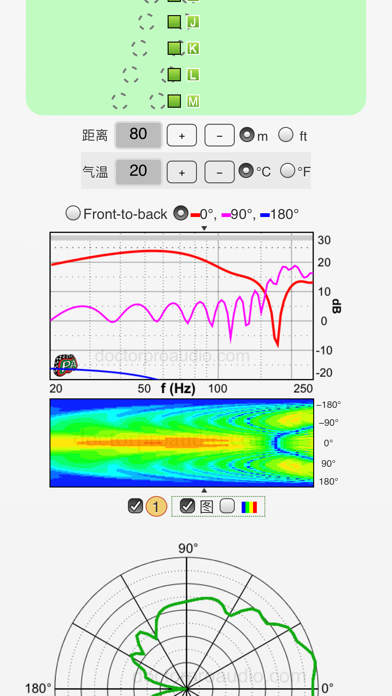Image resolution: width=392 pixels, height=696 pixels.
Task: Click the 气温 temperature field showing 20
Action: click(138, 172)
